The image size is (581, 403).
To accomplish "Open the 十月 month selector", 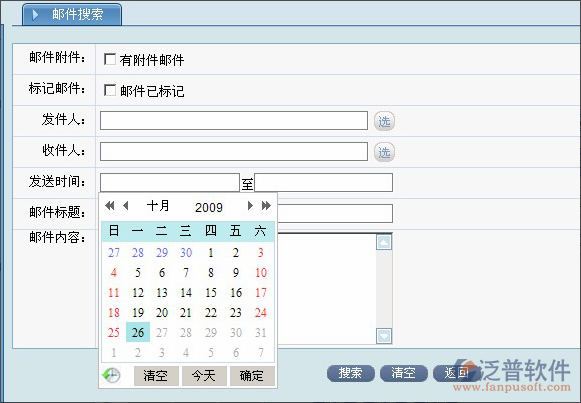I will click(x=158, y=206).
